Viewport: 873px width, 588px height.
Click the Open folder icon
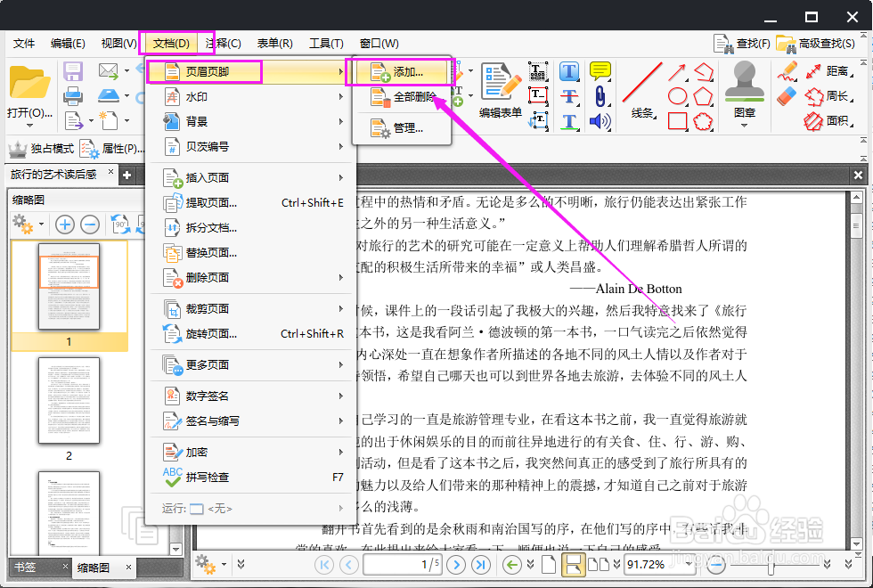(x=29, y=82)
